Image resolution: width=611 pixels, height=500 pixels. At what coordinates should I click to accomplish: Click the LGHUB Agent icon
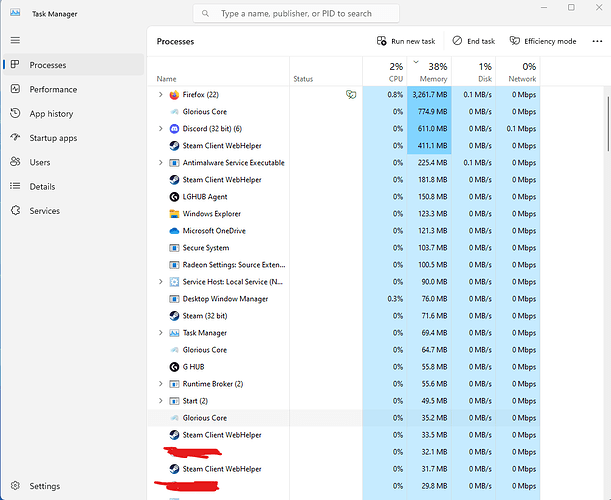[x=174, y=197]
